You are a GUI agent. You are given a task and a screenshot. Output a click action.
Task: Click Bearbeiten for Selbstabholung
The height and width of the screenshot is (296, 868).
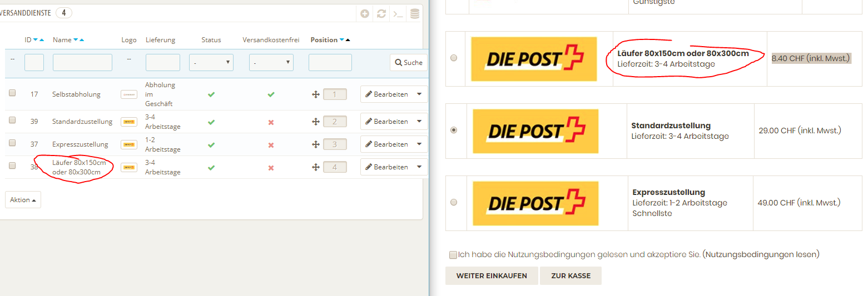(386, 94)
